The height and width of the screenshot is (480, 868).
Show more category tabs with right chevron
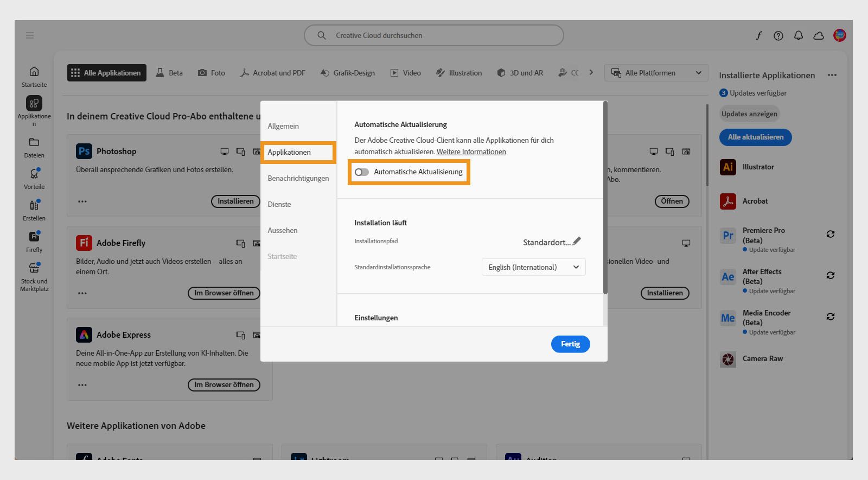591,73
